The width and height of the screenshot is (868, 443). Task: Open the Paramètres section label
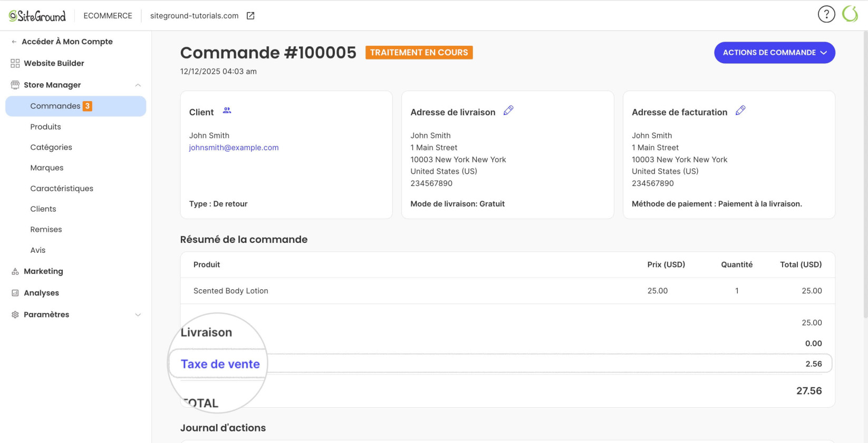point(46,314)
